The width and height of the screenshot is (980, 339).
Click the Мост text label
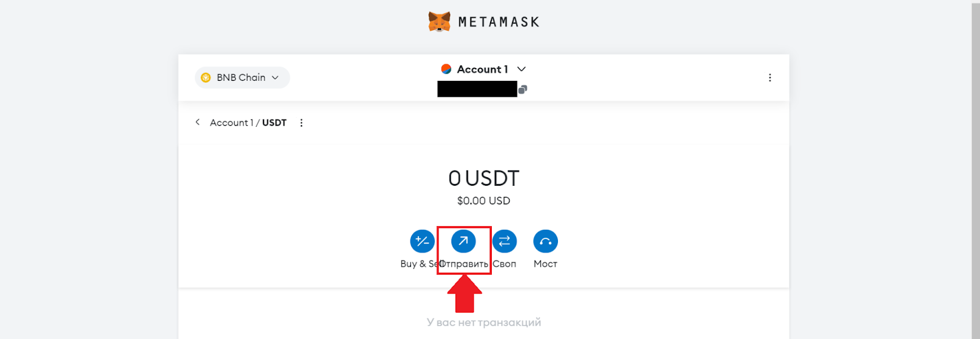click(545, 264)
